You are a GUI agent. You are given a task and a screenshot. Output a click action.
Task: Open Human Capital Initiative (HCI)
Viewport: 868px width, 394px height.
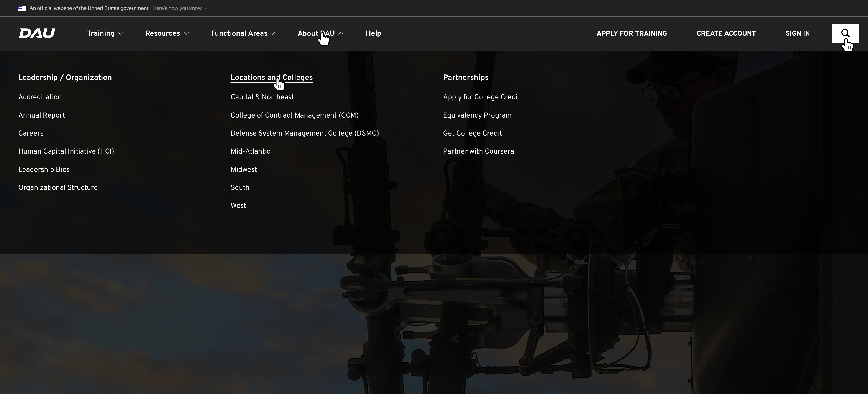point(66,151)
